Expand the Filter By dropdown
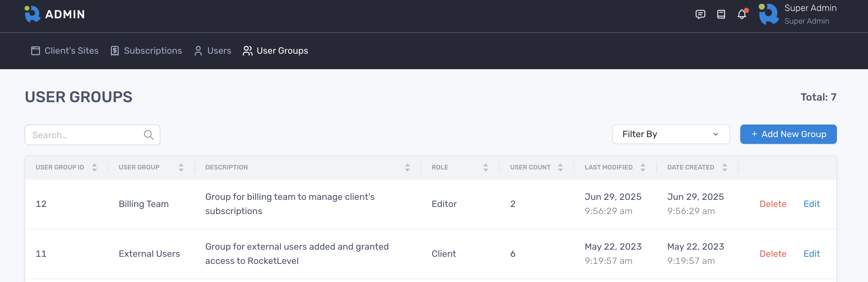This screenshot has height=282, width=868. [670, 134]
